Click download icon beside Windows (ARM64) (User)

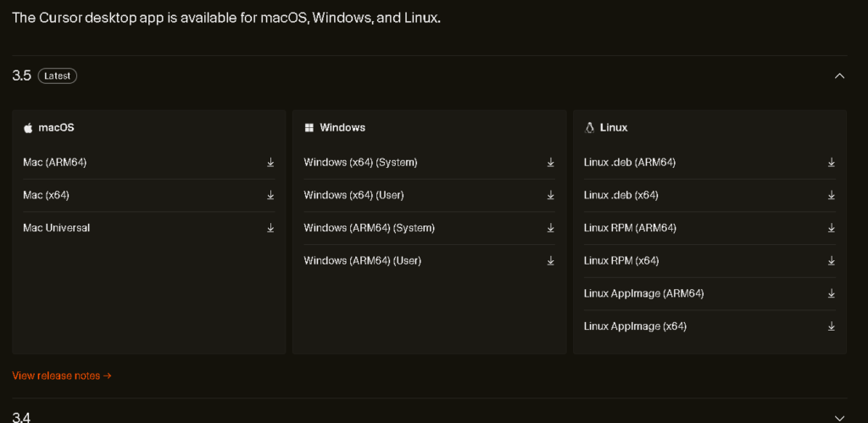click(x=551, y=260)
